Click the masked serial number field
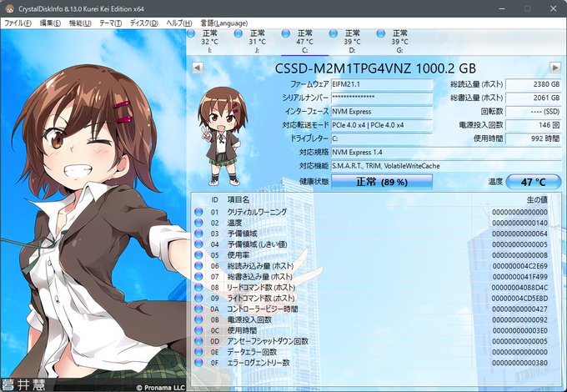 [x=382, y=98]
